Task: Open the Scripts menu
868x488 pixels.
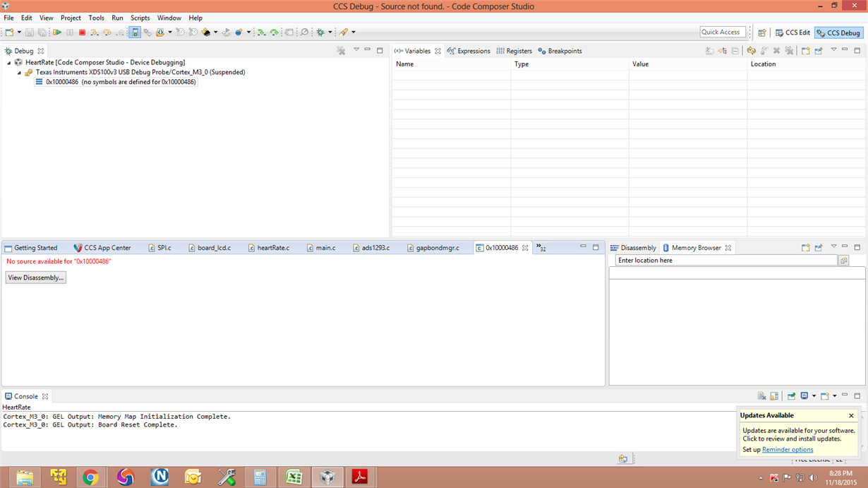Action: [x=140, y=18]
